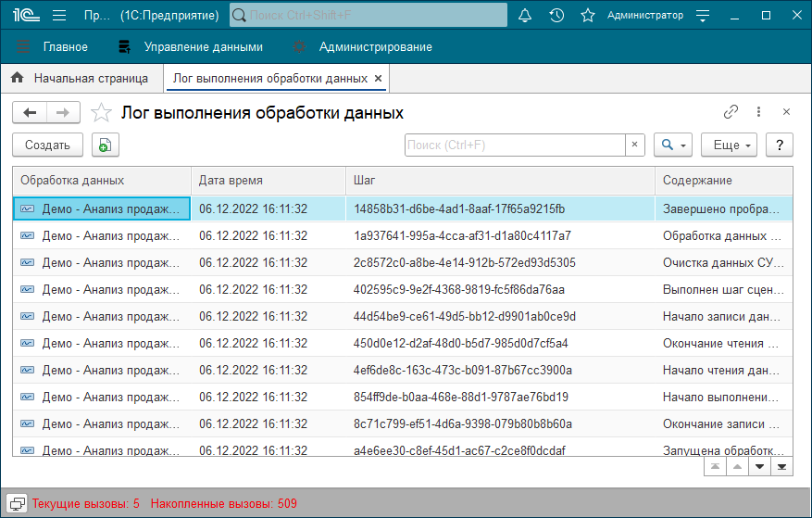
Task: Open the history clock icon
Action: coord(556,16)
